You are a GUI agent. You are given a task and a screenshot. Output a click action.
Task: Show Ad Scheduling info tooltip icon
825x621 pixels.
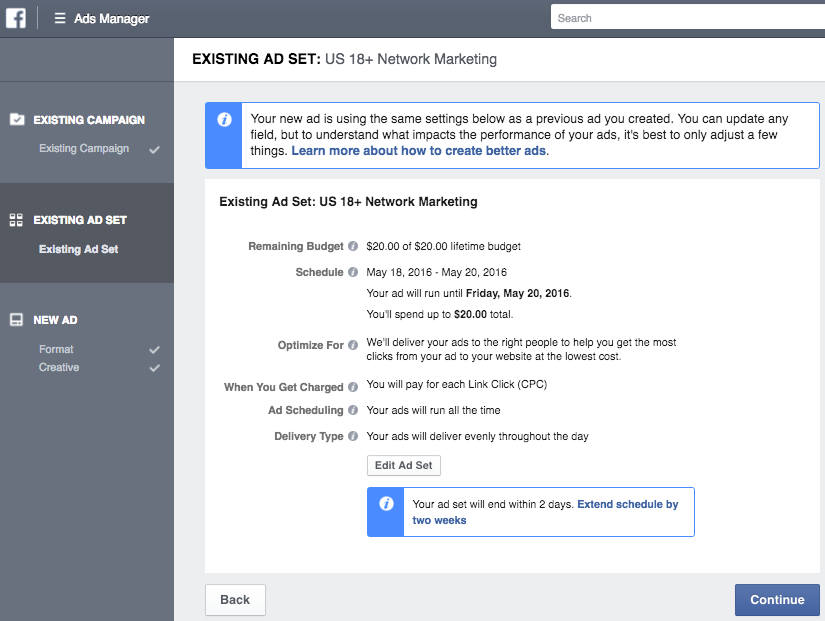click(x=353, y=410)
